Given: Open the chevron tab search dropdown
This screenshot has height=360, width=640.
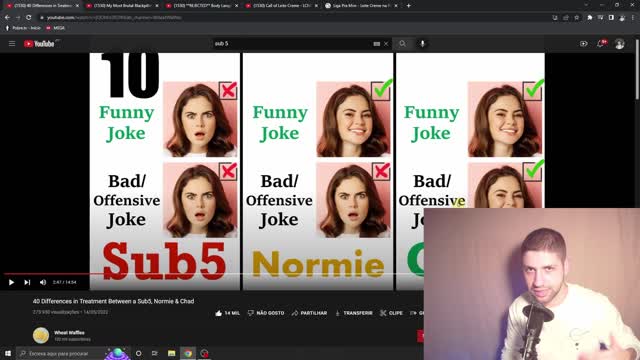Looking at the screenshot, I should coord(586,5).
